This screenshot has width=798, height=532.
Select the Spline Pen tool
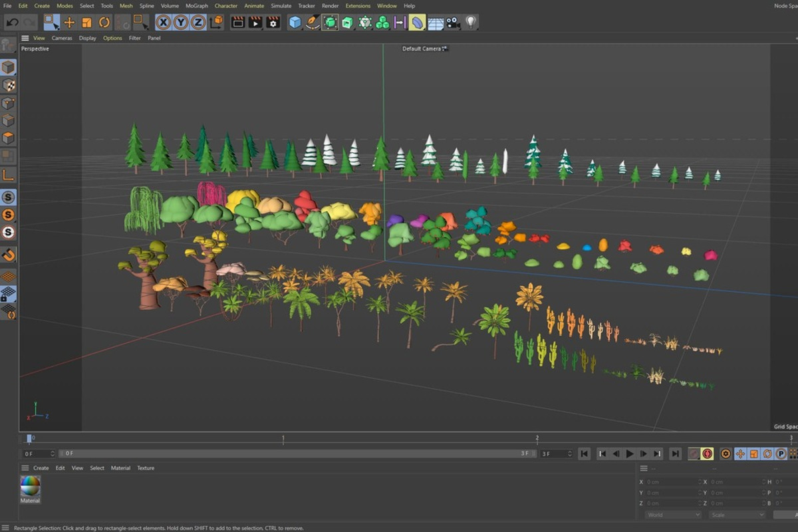(x=313, y=23)
